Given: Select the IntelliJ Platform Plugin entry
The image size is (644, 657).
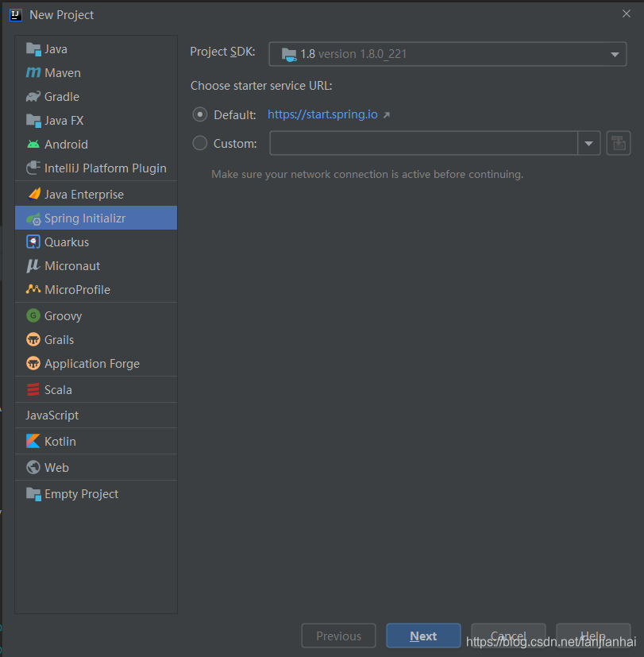Looking at the screenshot, I should pos(96,168).
